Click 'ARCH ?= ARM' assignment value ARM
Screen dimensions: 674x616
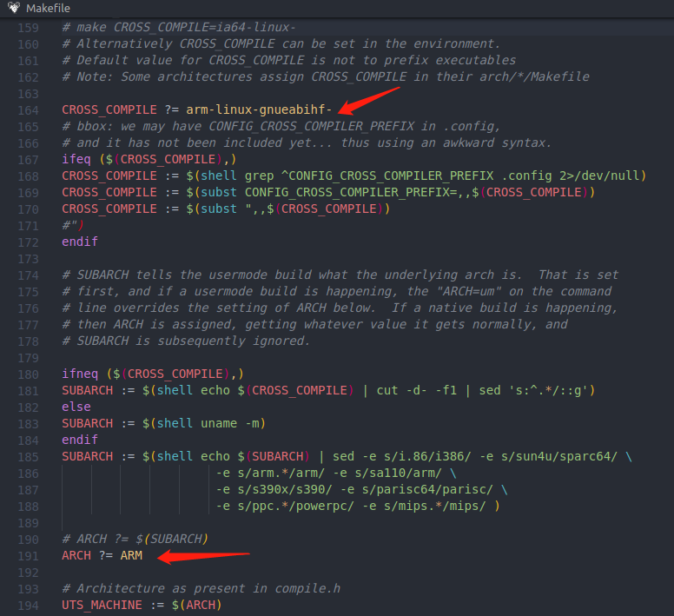tap(131, 555)
